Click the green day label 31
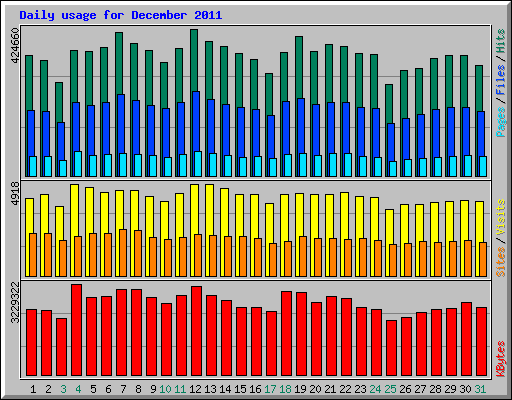Image resolution: width=512 pixels, height=400 pixels. click(x=480, y=389)
